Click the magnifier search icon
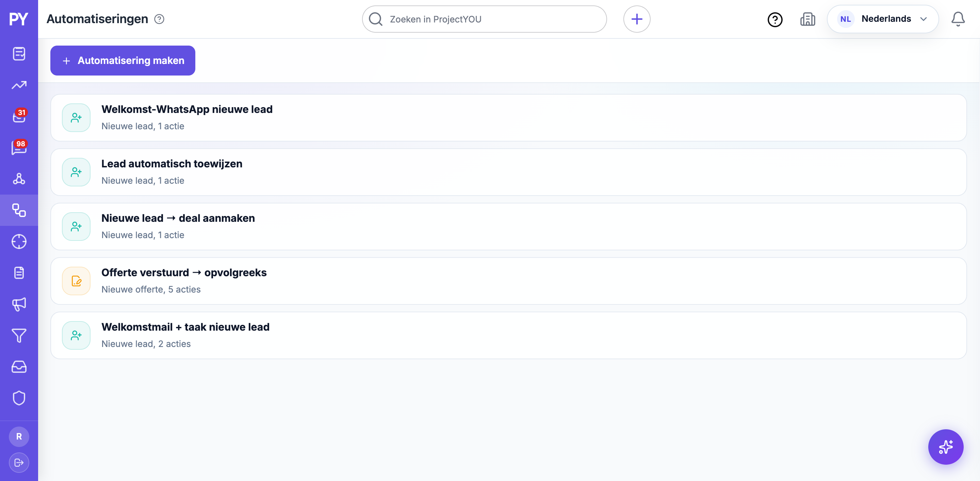Image resolution: width=980 pixels, height=481 pixels. point(375,19)
